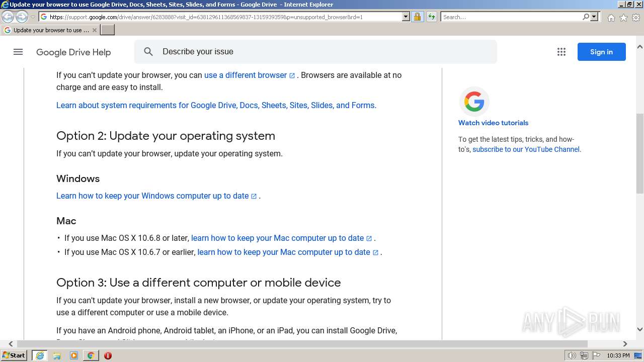Viewport: 644px width, 362px height.
Task: Open the recent pages dropdown beside Forward
Action: (33, 17)
